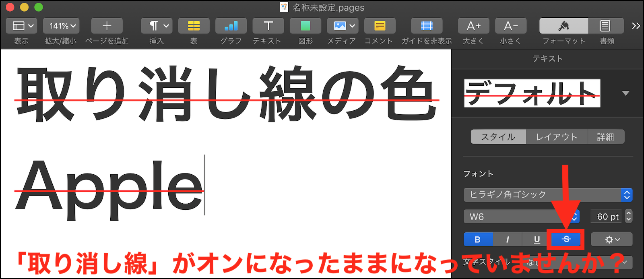
Task: Open the ヒラギノ角ゴシック font dropdown
Action: point(547,195)
